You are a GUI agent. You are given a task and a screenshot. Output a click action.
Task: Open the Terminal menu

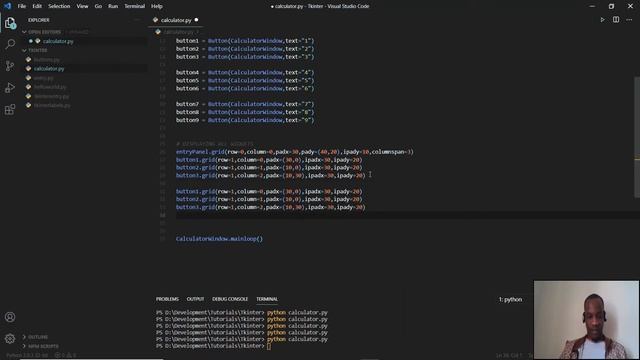(x=135, y=6)
